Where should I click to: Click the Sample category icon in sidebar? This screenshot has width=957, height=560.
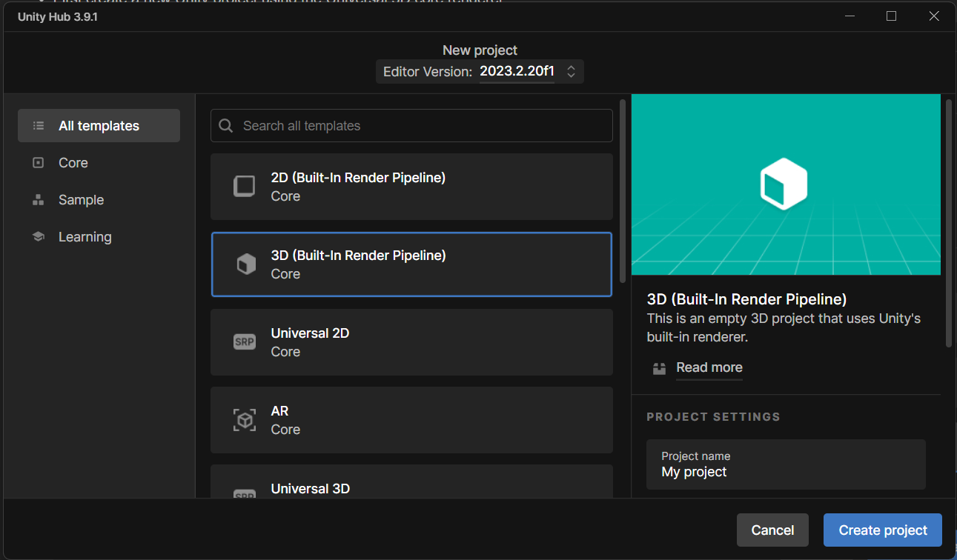(39, 200)
